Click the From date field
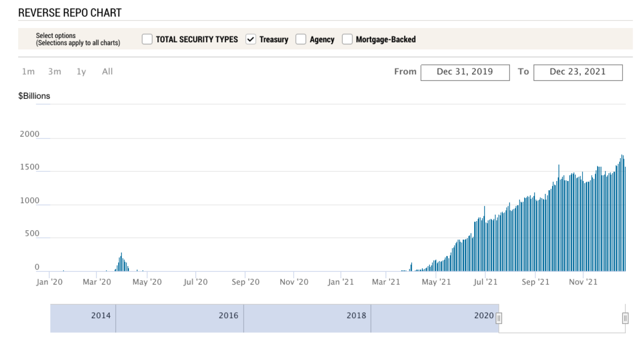This screenshot has width=644, height=341. click(x=465, y=72)
